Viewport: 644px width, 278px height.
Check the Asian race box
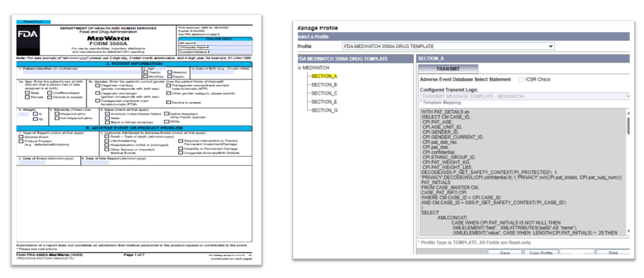107,118
